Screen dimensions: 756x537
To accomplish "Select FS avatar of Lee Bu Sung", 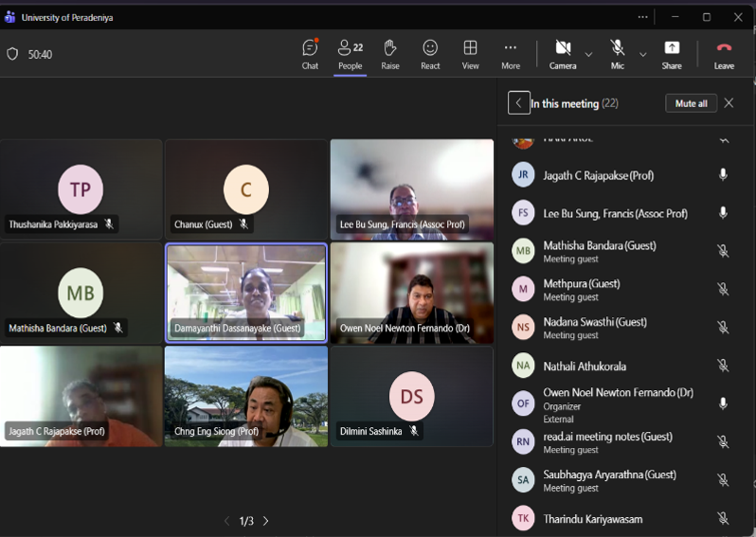I will (523, 212).
